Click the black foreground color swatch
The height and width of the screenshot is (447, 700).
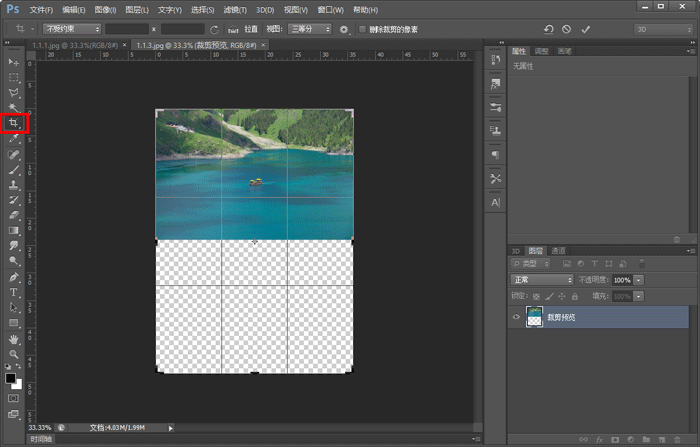click(10, 378)
